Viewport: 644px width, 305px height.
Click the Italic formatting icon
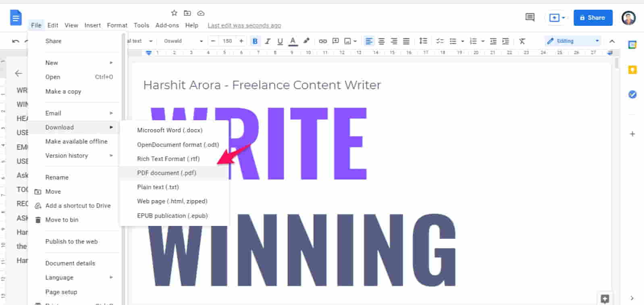(x=268, y=41)
